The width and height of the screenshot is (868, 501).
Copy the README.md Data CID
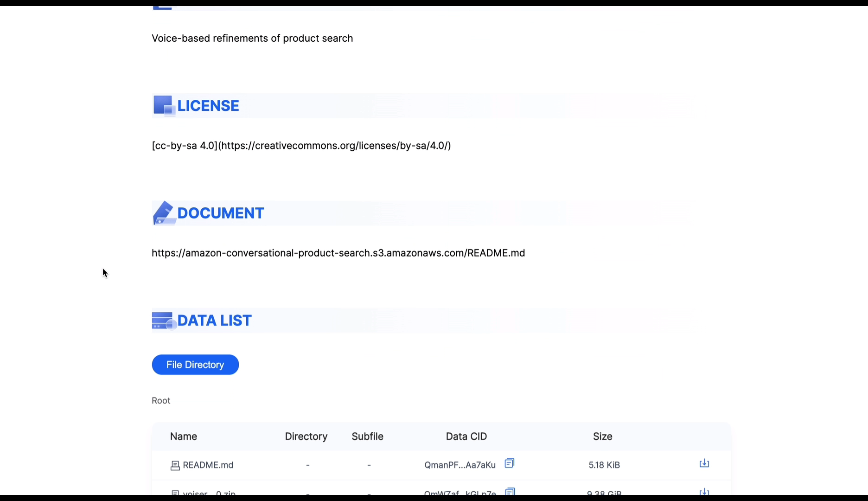(x=509, y=463)
